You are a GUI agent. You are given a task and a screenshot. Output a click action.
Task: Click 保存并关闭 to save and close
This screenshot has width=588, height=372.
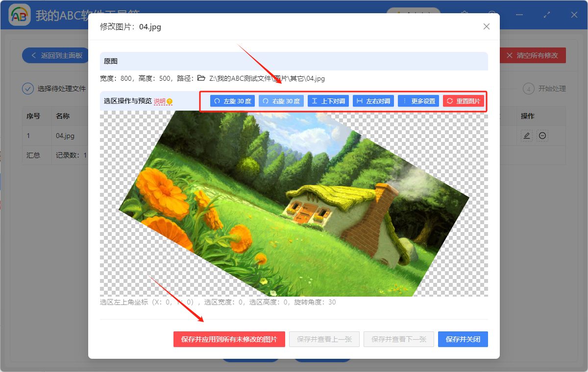[x=463, y=339]
